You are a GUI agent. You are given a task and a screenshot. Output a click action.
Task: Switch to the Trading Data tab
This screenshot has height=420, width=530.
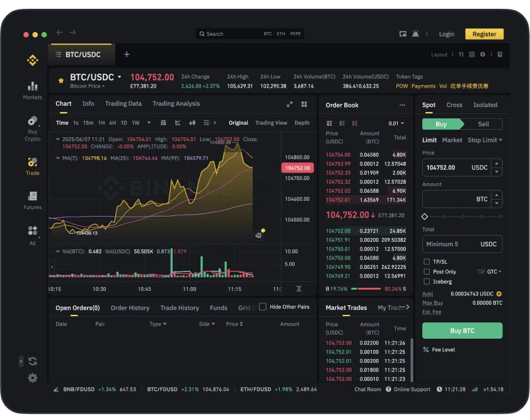point(123,104)
